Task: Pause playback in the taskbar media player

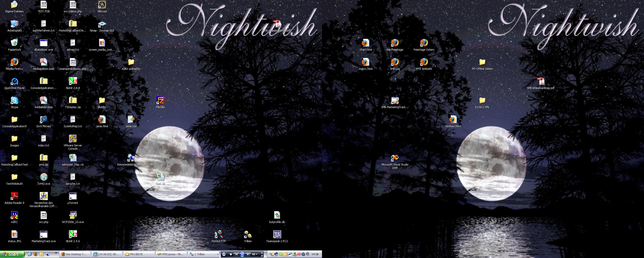Action: (x=242, y=254)
